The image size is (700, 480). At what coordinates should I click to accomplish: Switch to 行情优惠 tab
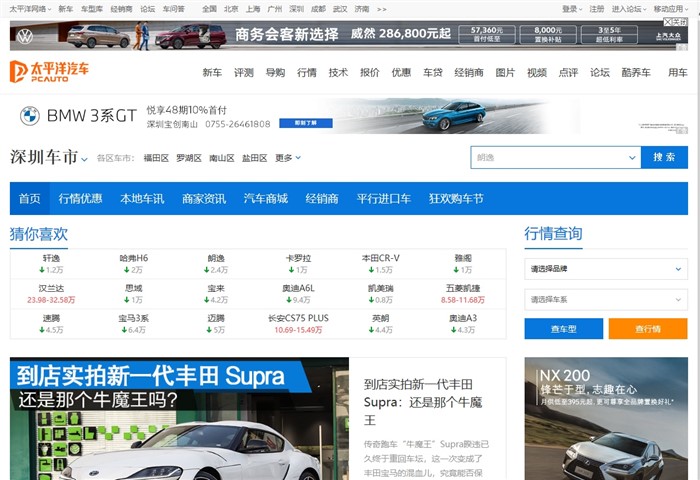coord(80,199)
